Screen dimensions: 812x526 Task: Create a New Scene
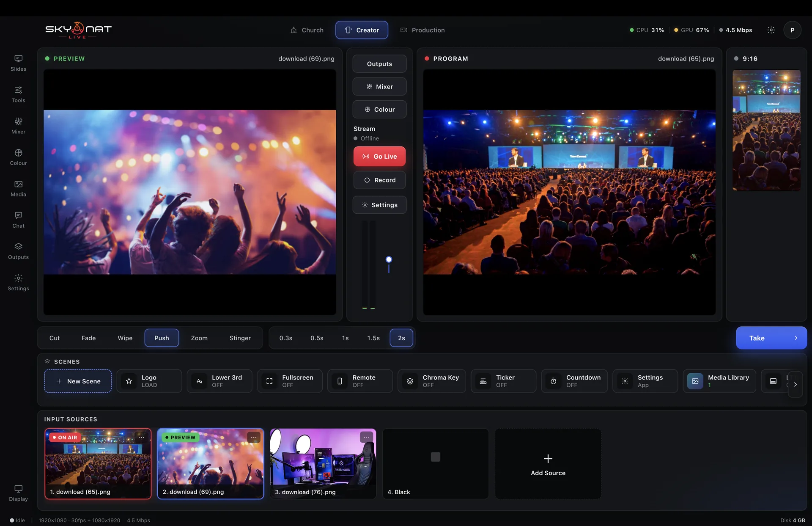[78, 381]
